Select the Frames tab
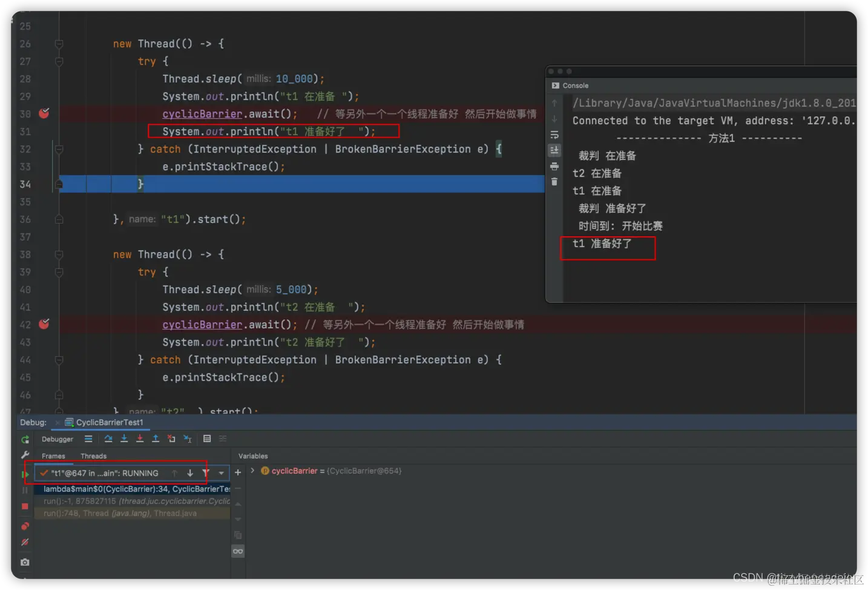This screenshot has width=868, height=590. tap(53, 456)
